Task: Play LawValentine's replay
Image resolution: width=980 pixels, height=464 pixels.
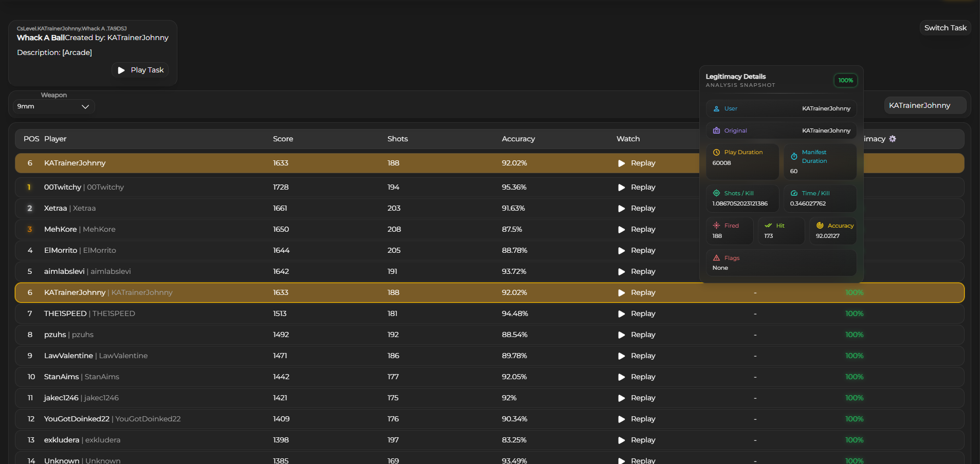Action: point(637,356)
